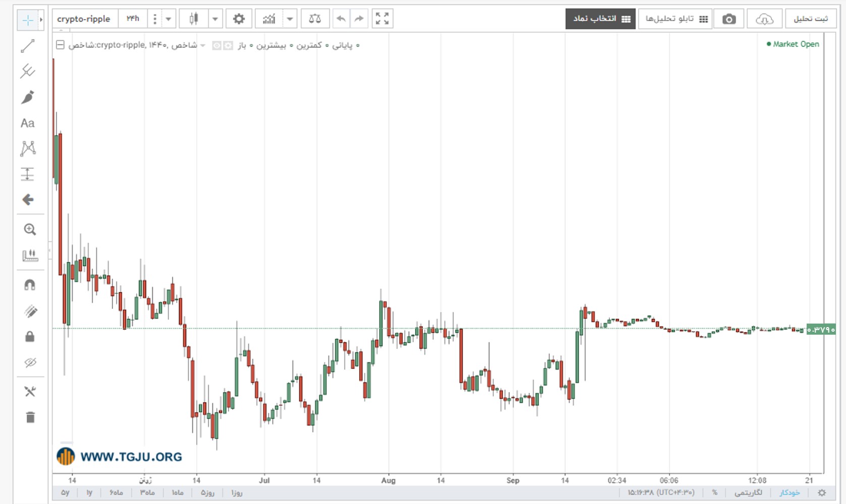The width and height of the screenshot is (846, 504).
Task: Select the Brush drawing tool
Action: pos(28,97)
